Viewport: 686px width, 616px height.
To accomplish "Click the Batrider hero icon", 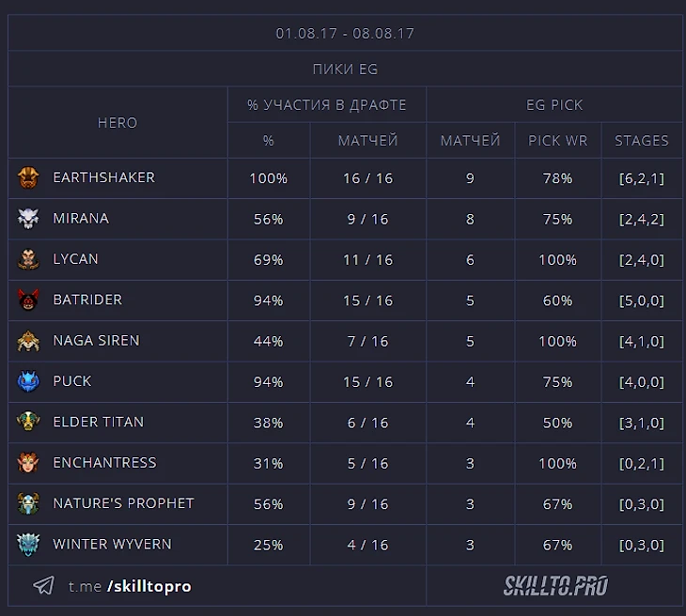I will coord(28,300).
